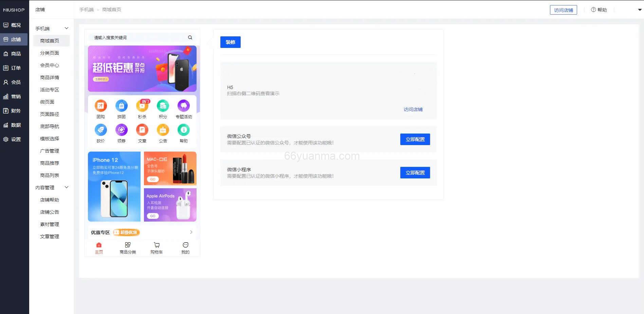The height and width of the screenshot is (314, 644).
Task: Click the search magnifier in the preview
Action: 190,37
